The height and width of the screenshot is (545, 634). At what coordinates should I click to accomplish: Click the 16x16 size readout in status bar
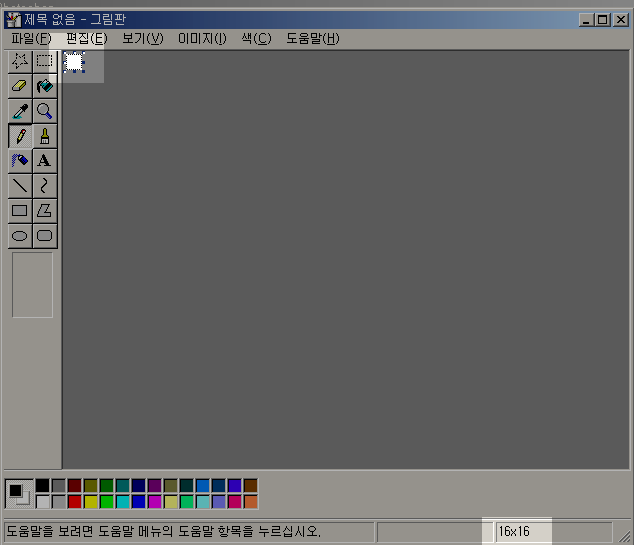click(514, 531)
